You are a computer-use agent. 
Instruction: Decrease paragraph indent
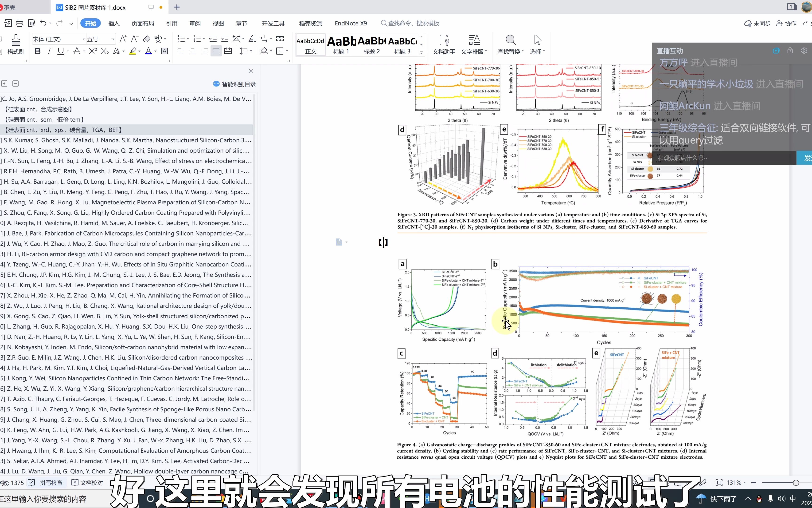pyautogui.click(x=213, y=39)
